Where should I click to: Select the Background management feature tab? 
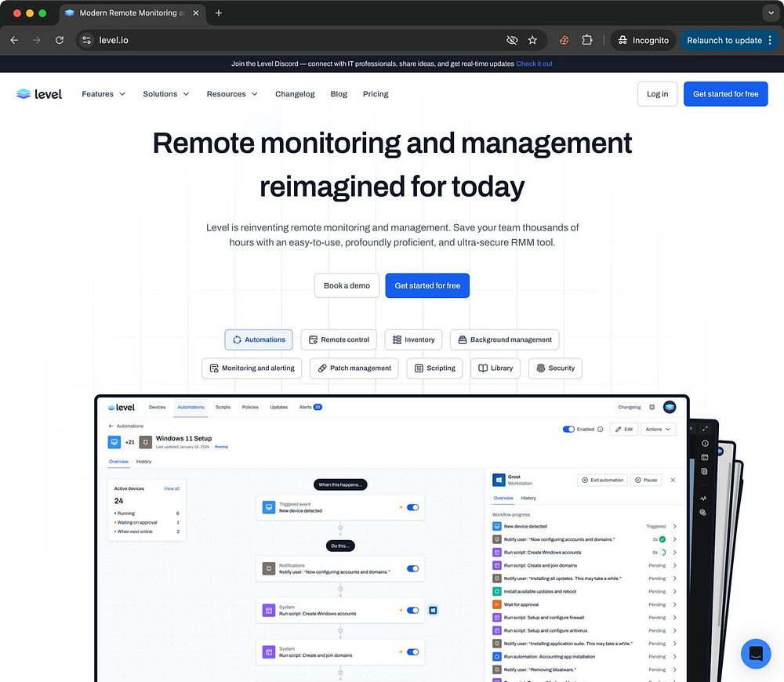point(504,339)
